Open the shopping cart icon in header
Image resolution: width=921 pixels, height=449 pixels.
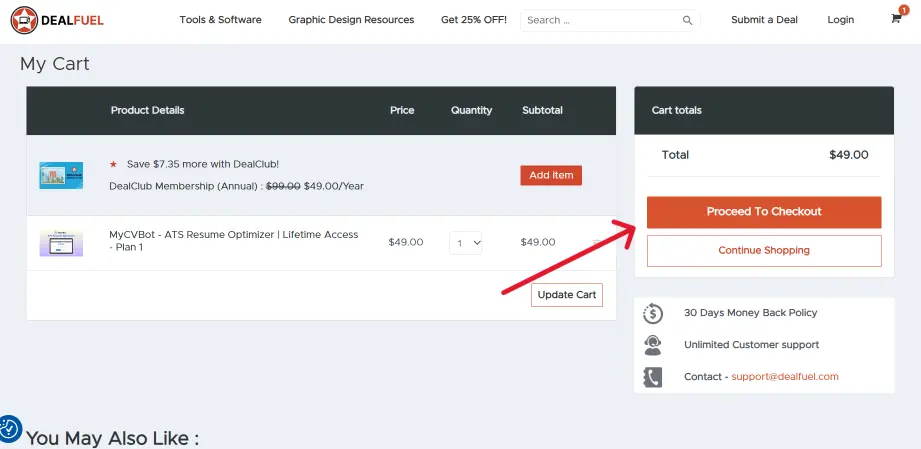[896, 18]
